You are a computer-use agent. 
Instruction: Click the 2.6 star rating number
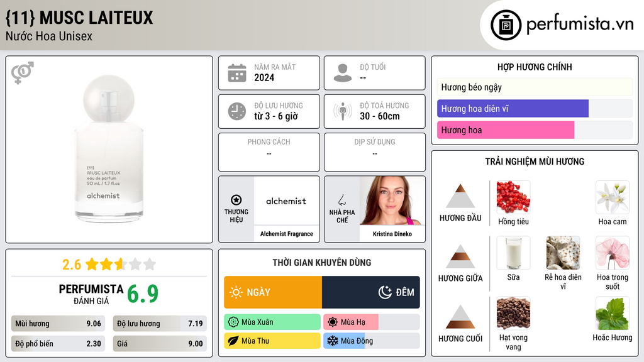(72, 265)
